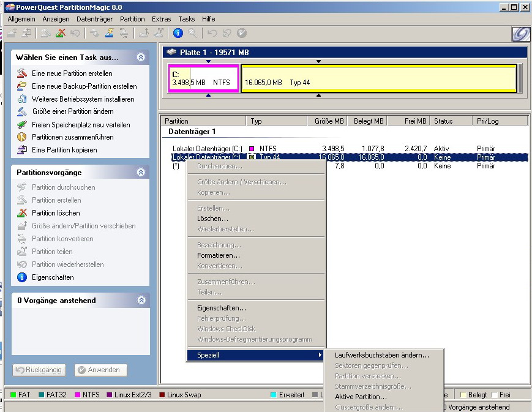Click the undelete partition toolbar icon
Viewport: 532px width, 412px height.
tap(75, 33)
